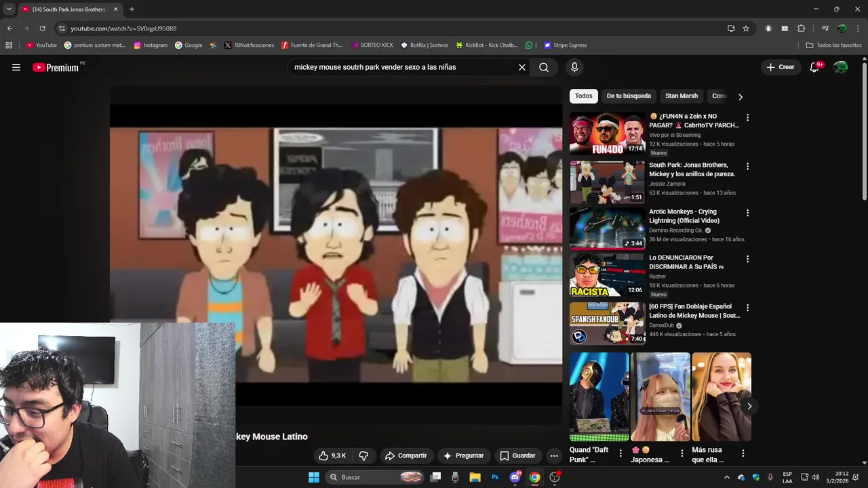Click the browser address bar URL
Screen dimensions: 868x488
coord(123,28)
